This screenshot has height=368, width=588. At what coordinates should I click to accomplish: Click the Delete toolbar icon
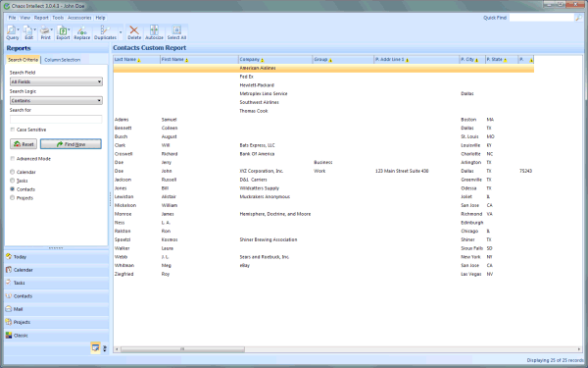[x=134, y=32]
